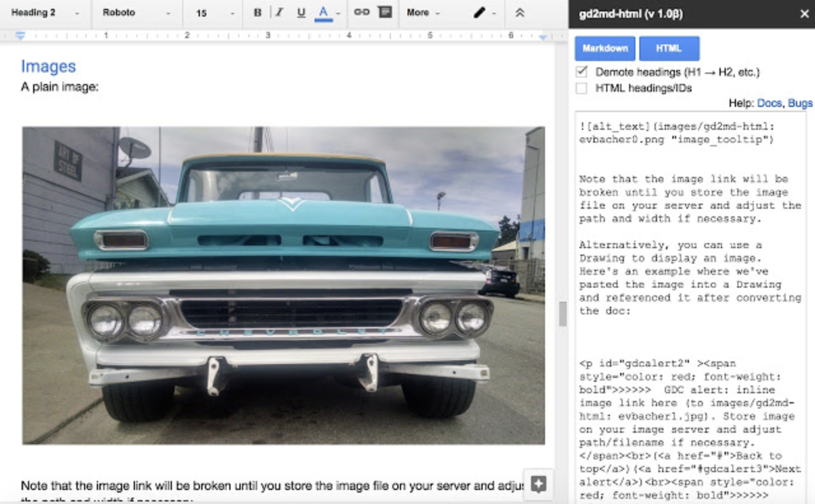The image size is (815, 504).
Task: Open the Heading 2 paragraph style dropdown
Action: (42, 12)
